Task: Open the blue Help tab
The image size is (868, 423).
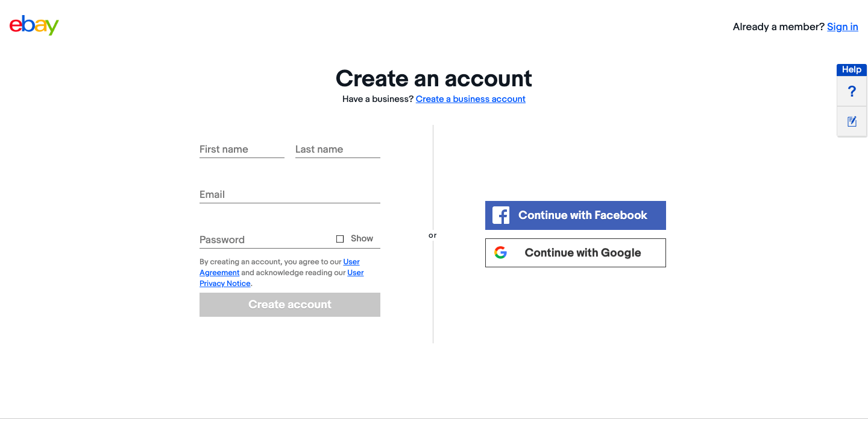Action: tap(851, 69)
